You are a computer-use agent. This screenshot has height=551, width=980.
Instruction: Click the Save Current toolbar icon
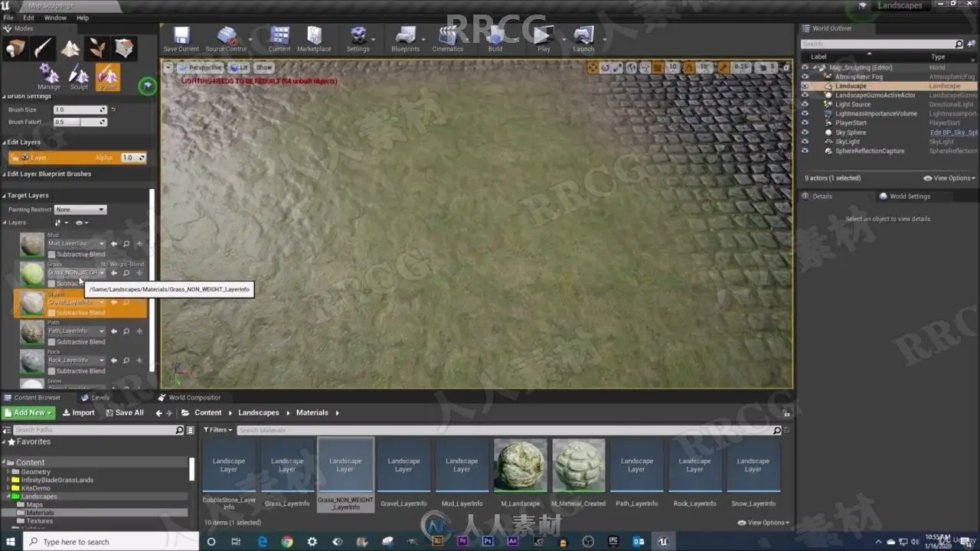pos(181,40)
